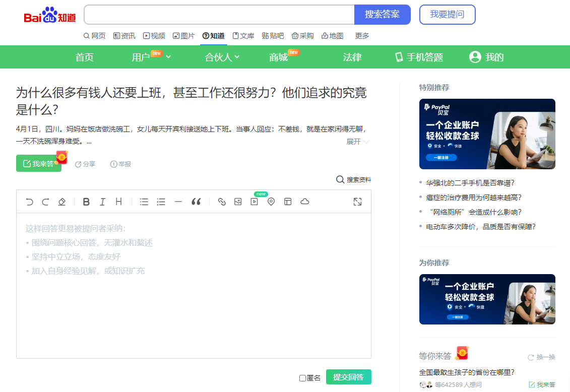
Task: Expand the question description via 展开
Action: click(x=357, y=142)
